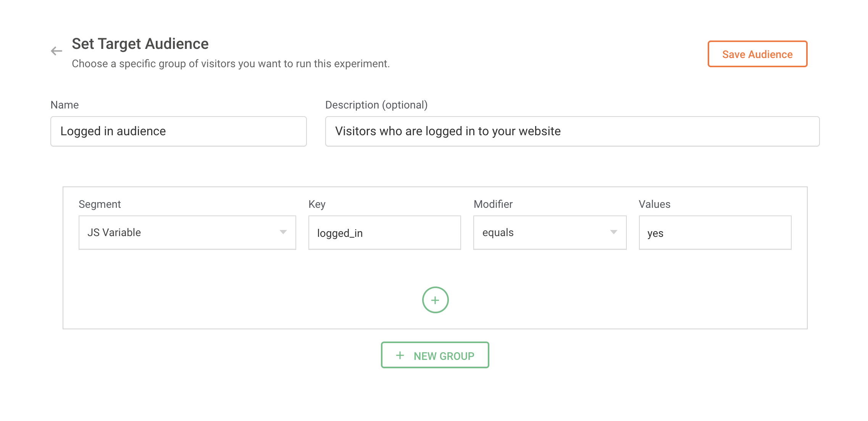The image size is (868, 421).
Task: Click the plus icon inside NEW GROUP
Action: pyautogui.click(x=400, y=356)
